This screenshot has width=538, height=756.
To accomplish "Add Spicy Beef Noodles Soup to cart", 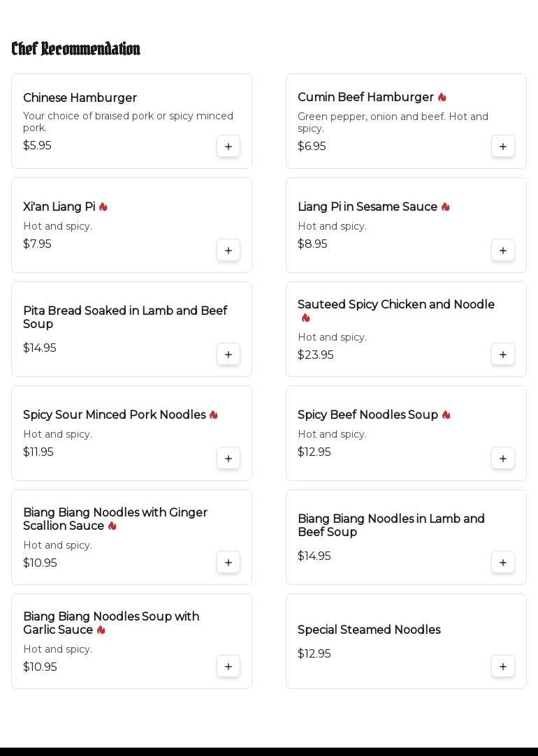I will point(503,459).
